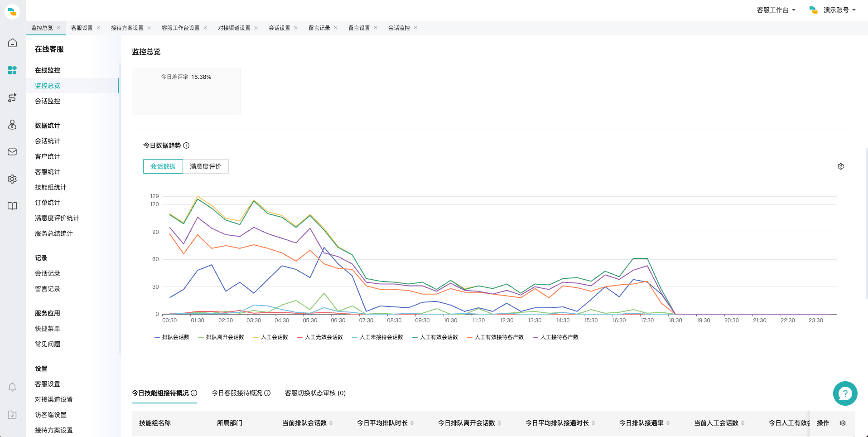Image resolution: width=868 pixels, height=437 pixels.
Task: Click the 今日差评率 16.38% card
Action: pyautogui.click(x=186, y=91)
